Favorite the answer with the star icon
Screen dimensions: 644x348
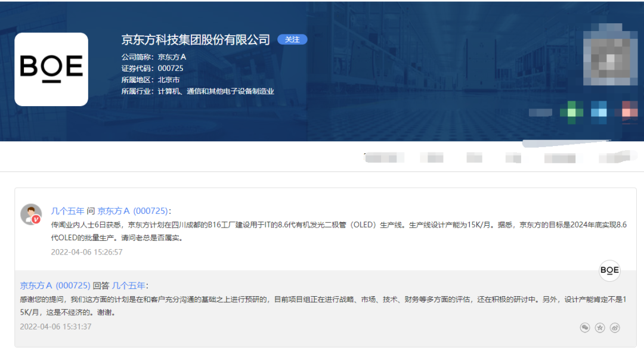pos(600,328)
